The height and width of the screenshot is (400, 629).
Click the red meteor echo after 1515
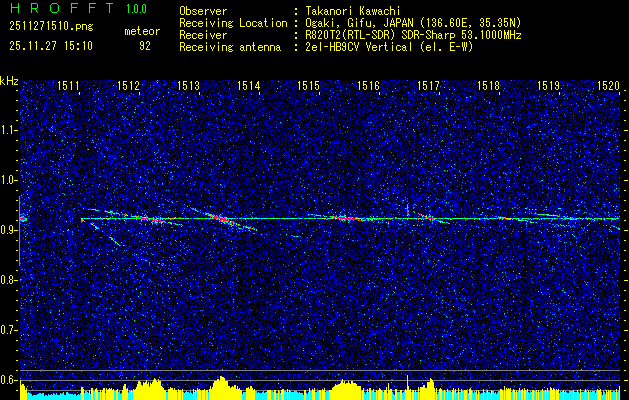347,218
